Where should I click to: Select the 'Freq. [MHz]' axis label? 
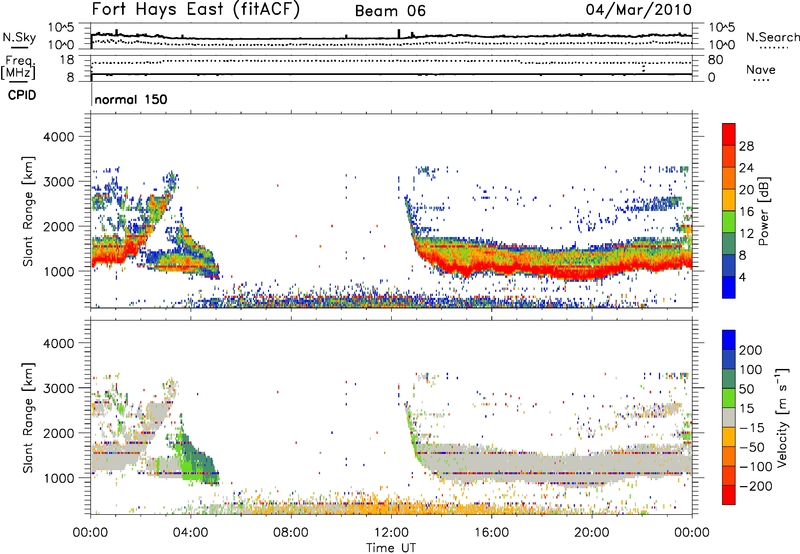click(18, 68)
